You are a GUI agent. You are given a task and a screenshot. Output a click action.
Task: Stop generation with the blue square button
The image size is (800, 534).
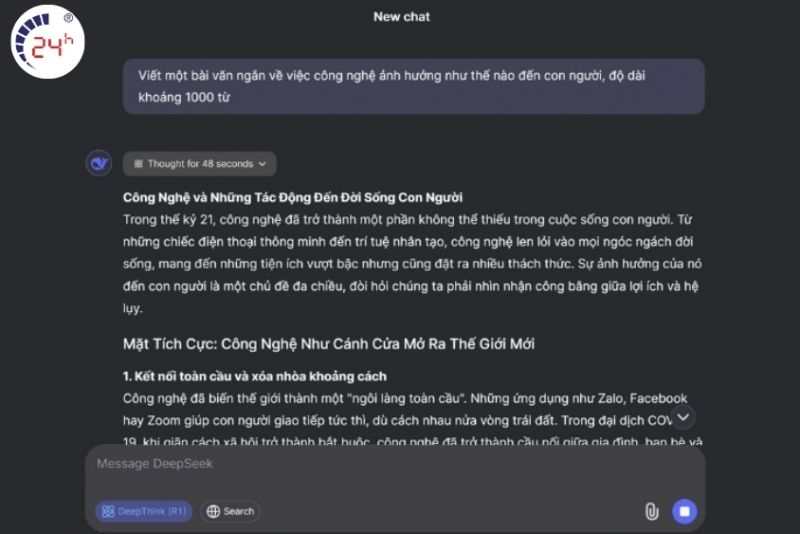coord(684,511)
